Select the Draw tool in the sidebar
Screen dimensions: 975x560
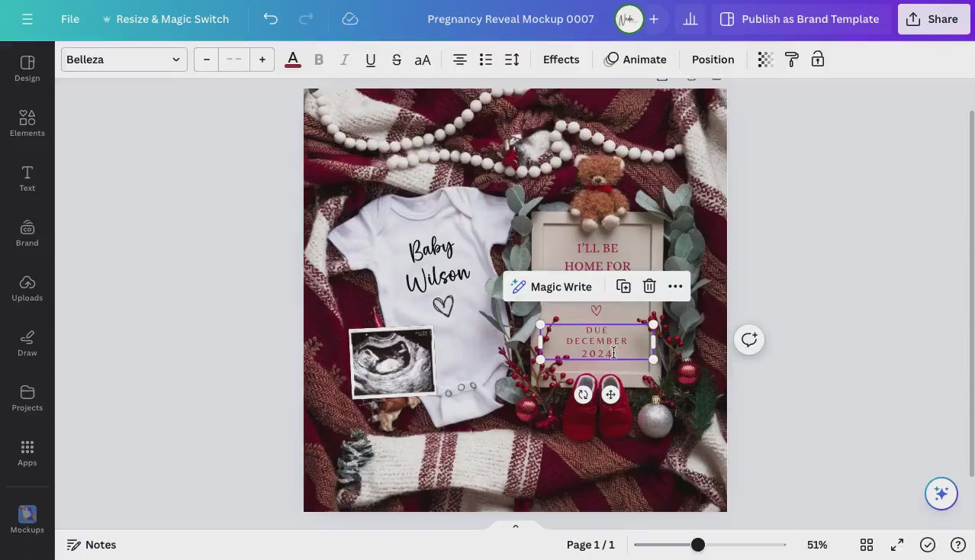coord(27,343)
